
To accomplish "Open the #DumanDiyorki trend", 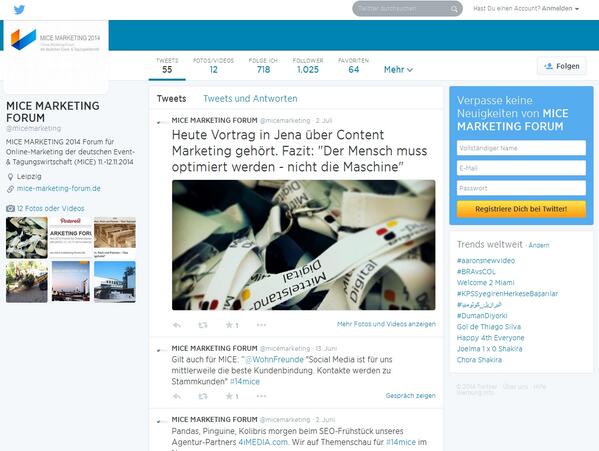I will (x=482, y=316).
